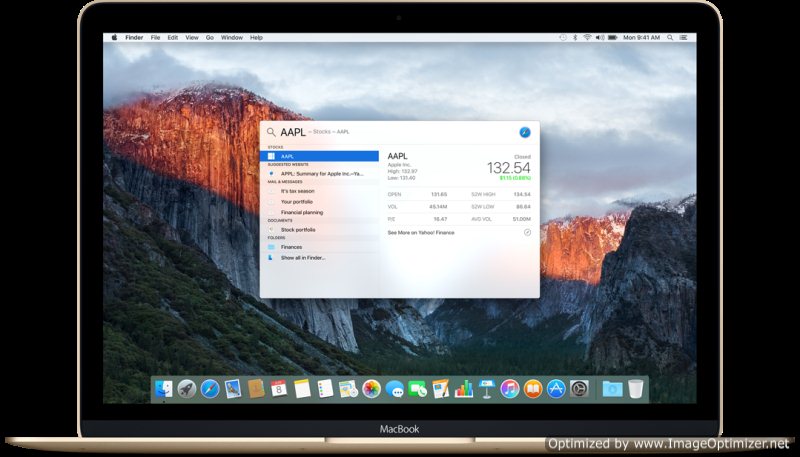Image resolution: width=800 pixels, height=457 pixels.
Task: Open the Edit menu
Action: pos(173,38)
